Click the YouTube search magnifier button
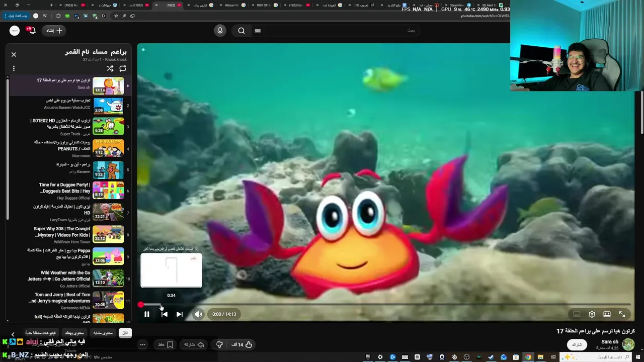 (242, 31)
